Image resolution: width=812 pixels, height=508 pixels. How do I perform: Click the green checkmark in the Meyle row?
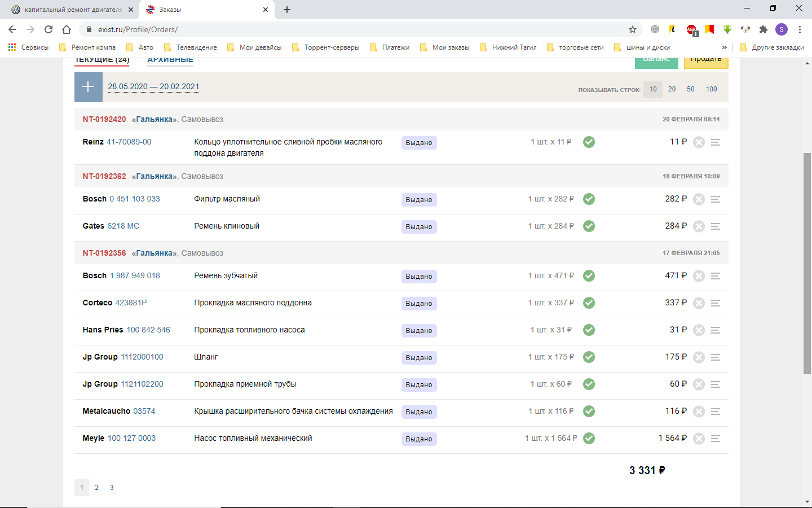pos(589,438)
